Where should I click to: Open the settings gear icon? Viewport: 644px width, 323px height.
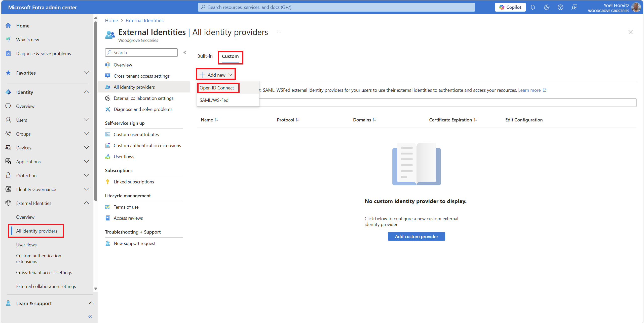(546, 7)
